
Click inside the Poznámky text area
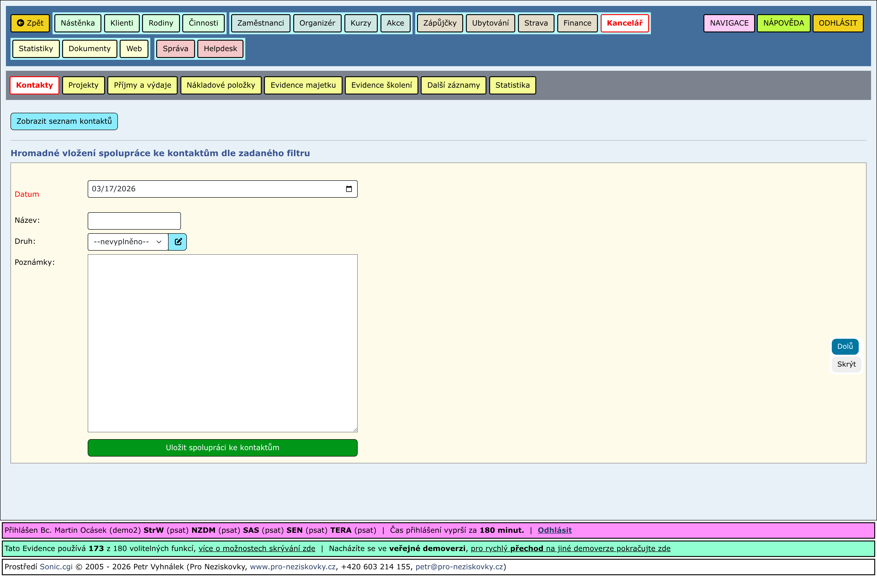(222, 343)
